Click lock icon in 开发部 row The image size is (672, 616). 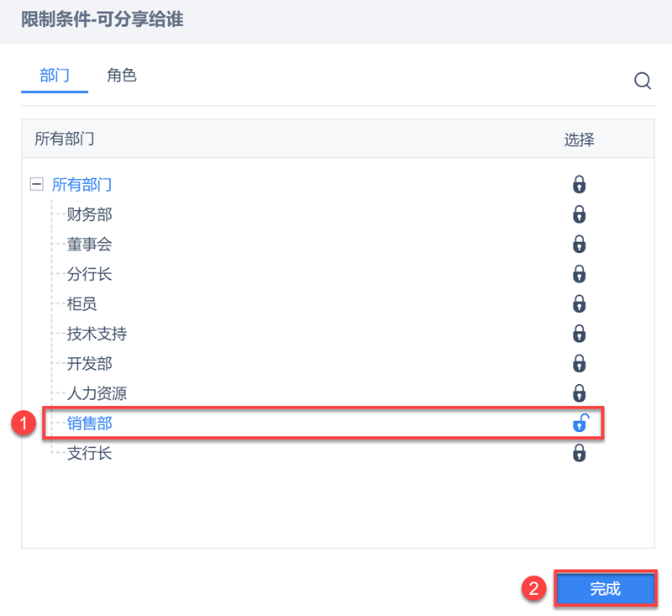point(579,364)
